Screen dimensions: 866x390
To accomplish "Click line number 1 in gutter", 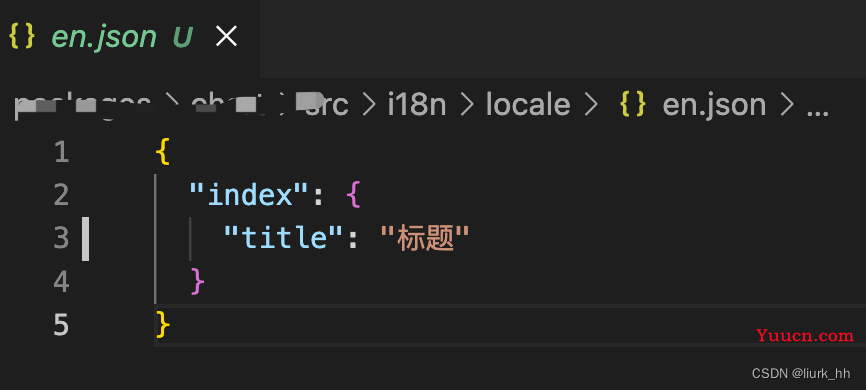I will coord(61,152).
